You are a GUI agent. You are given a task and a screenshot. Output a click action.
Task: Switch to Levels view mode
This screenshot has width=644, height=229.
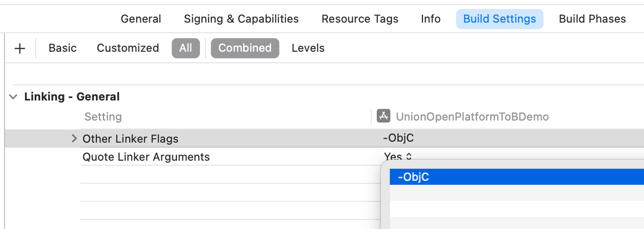308,48
